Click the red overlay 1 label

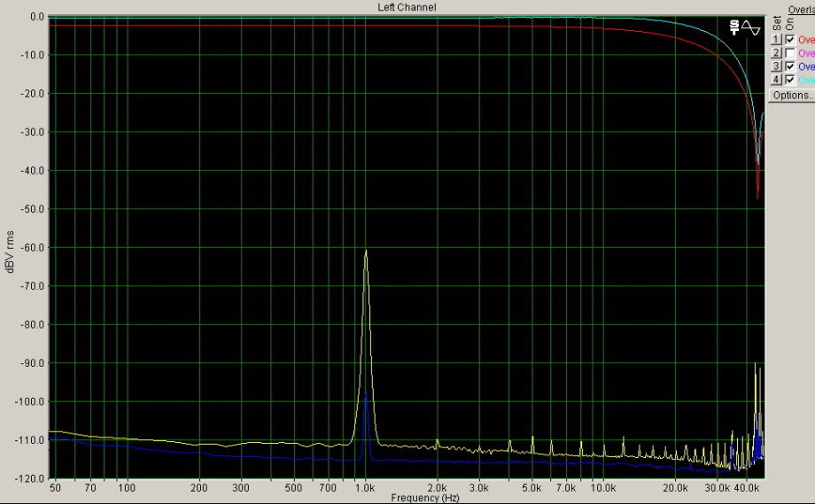point(806,40)
